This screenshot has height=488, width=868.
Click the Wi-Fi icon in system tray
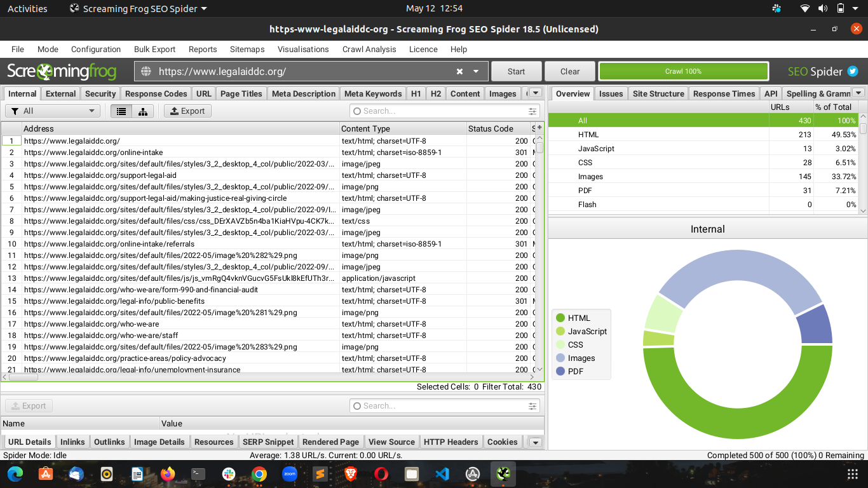point(805,9)
